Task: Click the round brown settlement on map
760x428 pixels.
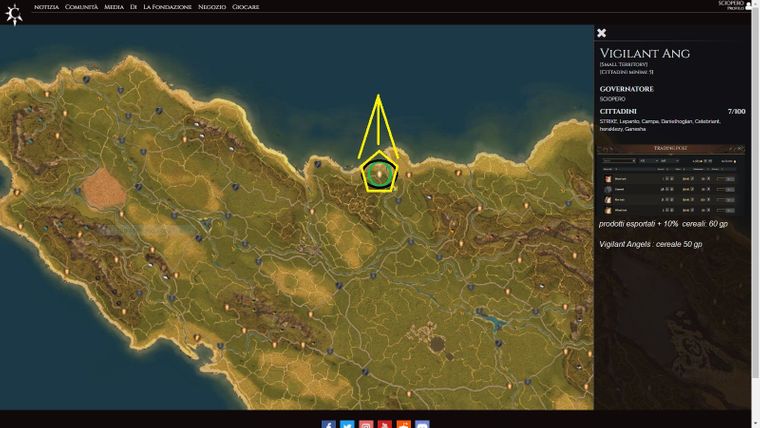Action: click(x=437, y=343)
